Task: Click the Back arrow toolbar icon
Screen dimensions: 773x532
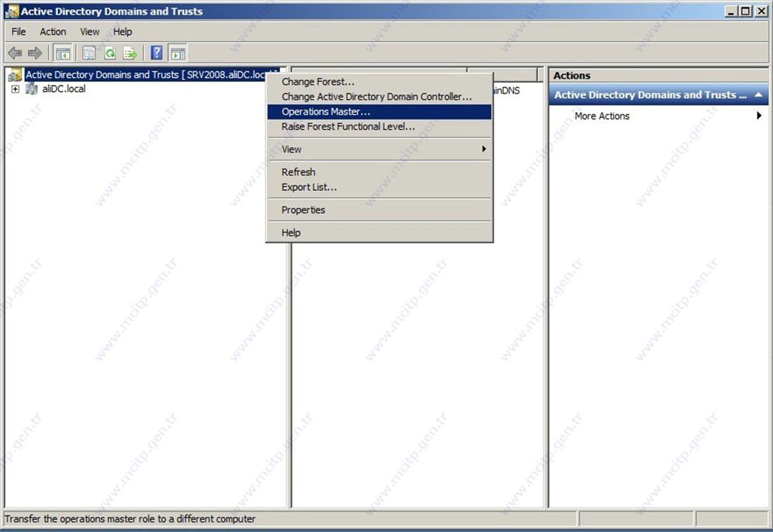Action: tap(15, 53)
